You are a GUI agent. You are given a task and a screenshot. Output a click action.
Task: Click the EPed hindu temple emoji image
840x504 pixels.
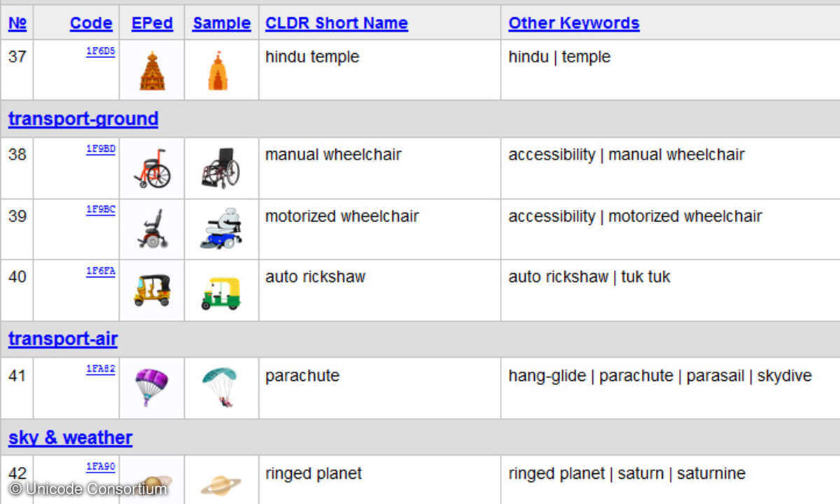152,71
